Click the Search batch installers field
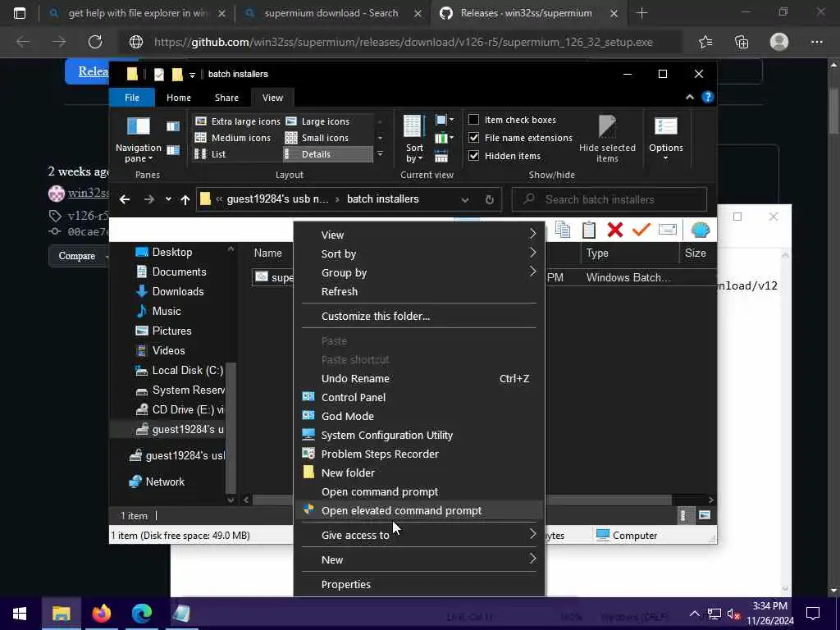Screen dimensions: 840x630 pyautogui.click(x=609, y=199)
